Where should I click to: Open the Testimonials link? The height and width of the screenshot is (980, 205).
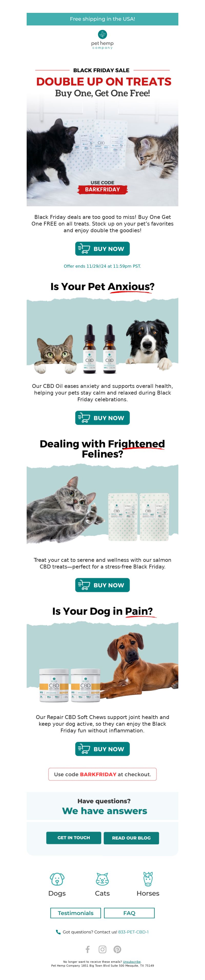pyautogui.click(x=76, y=913)
